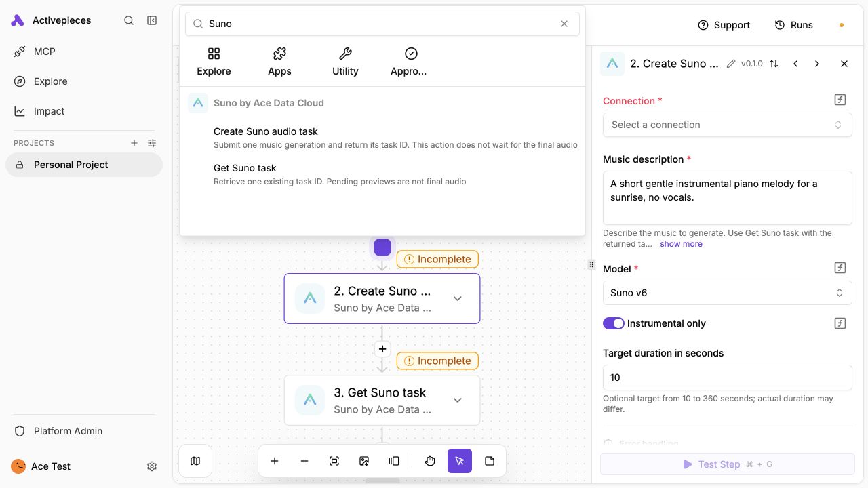Toggle Instrumental only switch
The height and width of the screenshot is (488, 868).
point(614,323)
